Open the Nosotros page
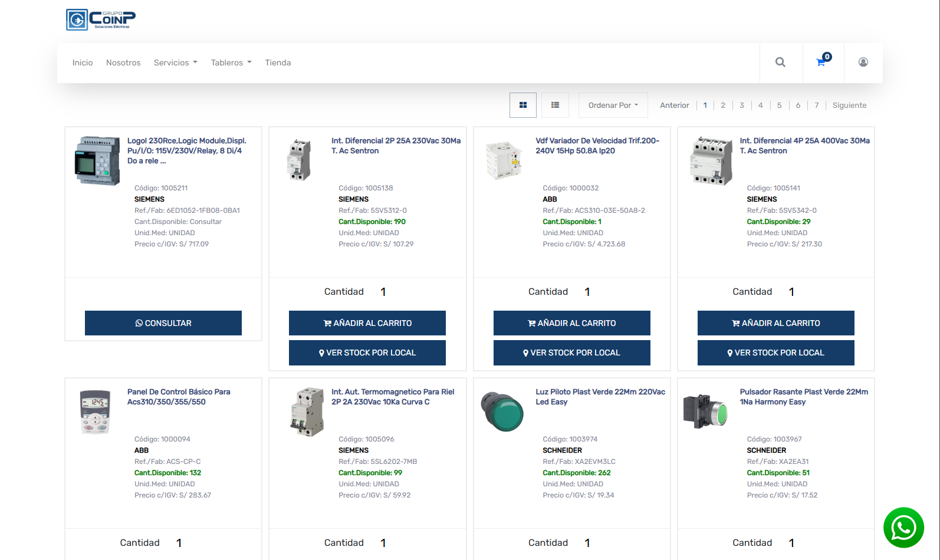 pos(123,63)
